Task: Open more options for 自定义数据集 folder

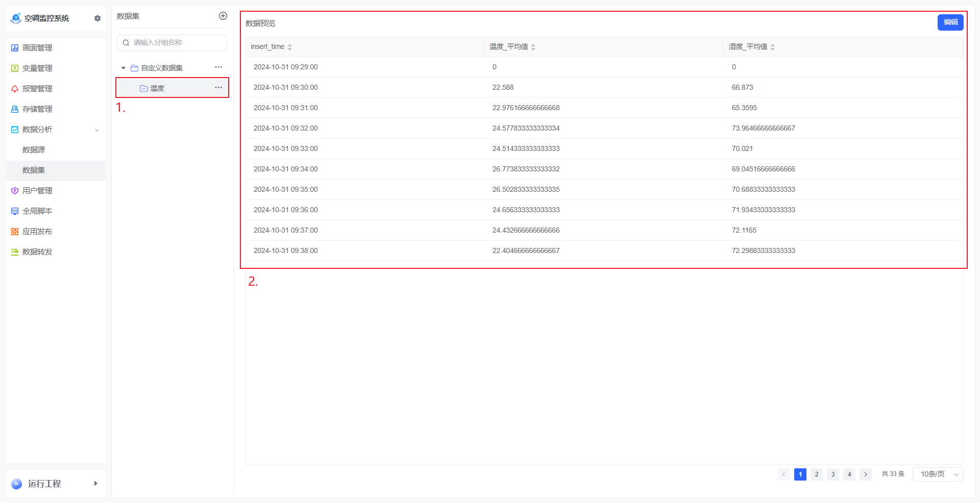Action: 218,67
